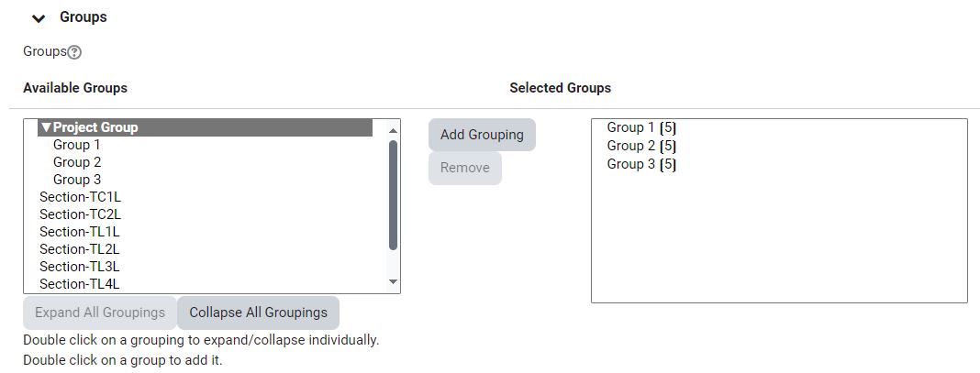Choose Section-TL1L from available groups
The height and width of the screenshot is (373, 980).
click(x=80, y=232)
